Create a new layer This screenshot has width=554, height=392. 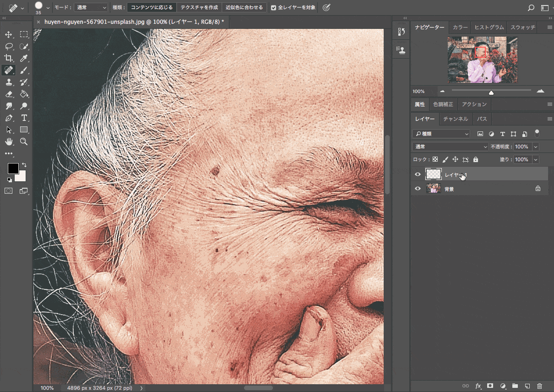[527, 386]
